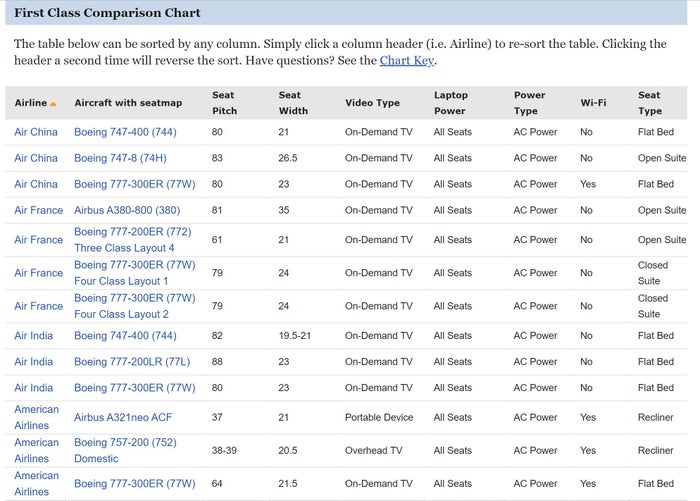Open Air China Boeing 747-400 (744) seatmap
The height and width of the screenshot is (501, 700).
click(125, 132)
